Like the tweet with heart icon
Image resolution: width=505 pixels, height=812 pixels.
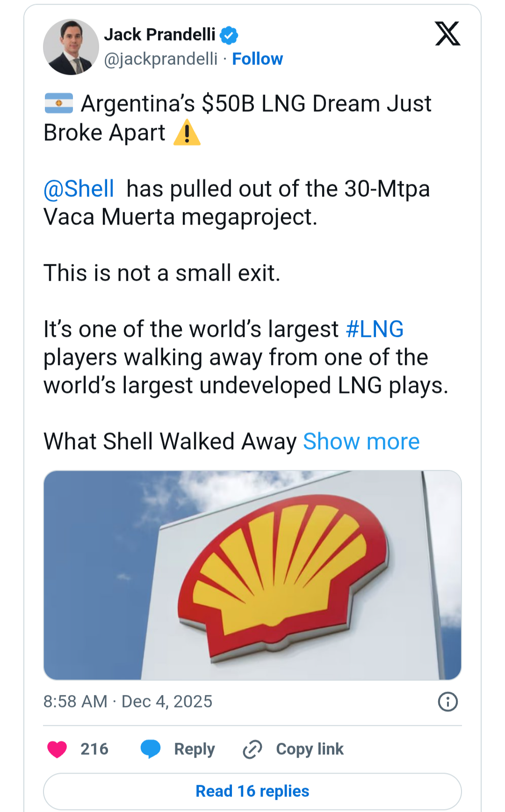[x=57, y=749]
